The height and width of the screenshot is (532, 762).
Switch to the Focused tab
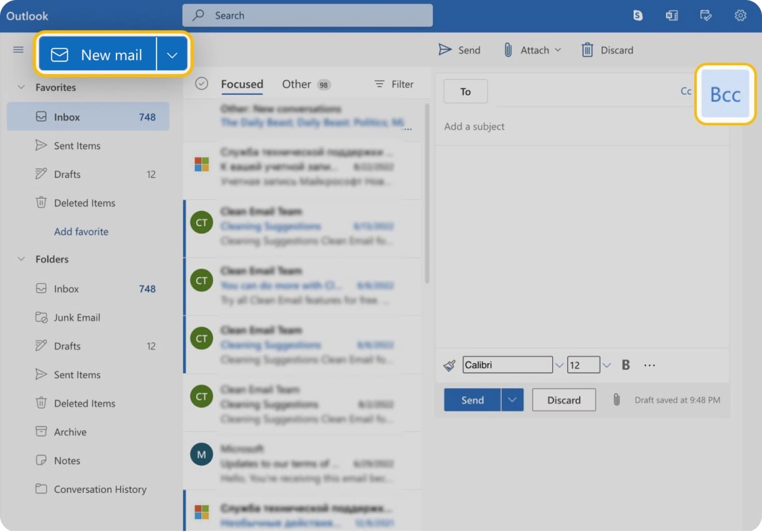click(x=242, y=84)
